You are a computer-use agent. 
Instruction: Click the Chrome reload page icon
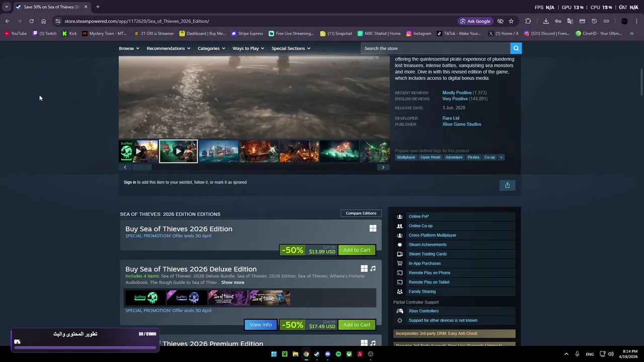[31, 21]
